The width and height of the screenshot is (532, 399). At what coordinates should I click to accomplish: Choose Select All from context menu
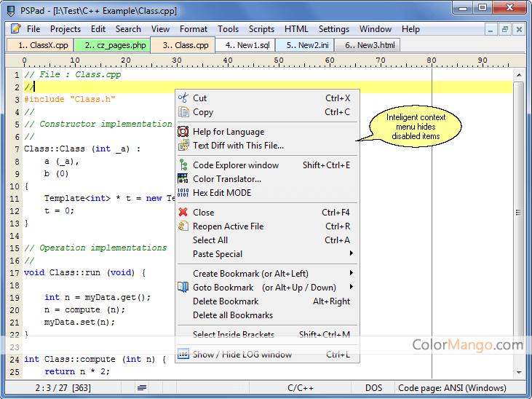tap(210, 240)
